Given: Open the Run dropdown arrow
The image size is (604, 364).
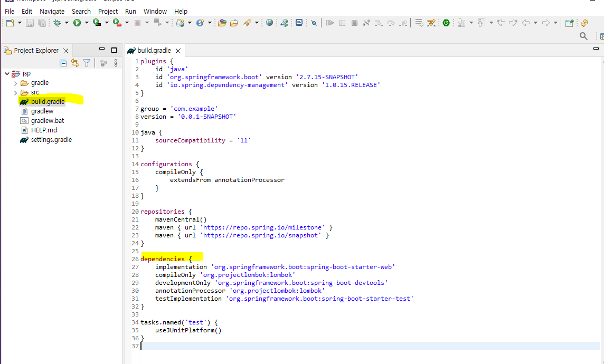Looking at the screenshot, I should pyautogui.click(x=87, y=23).
